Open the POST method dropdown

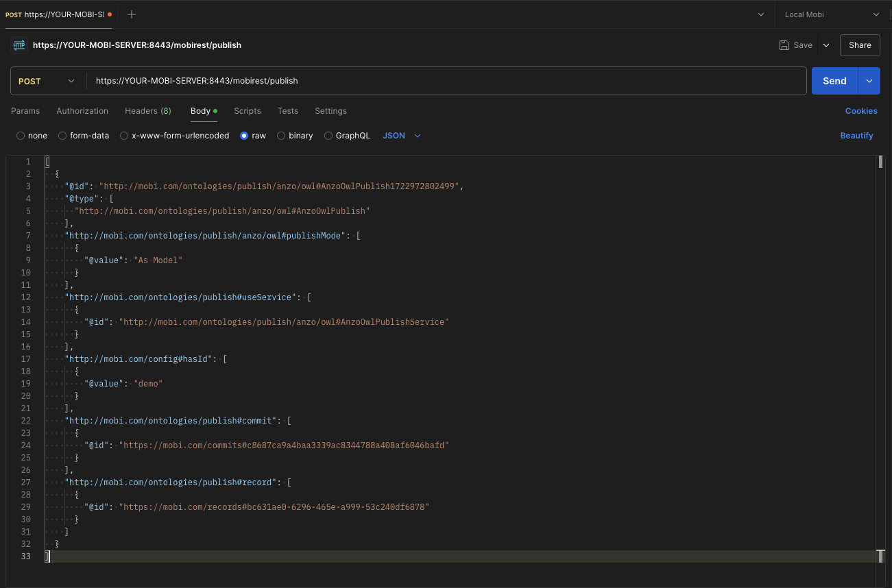tap(48, 81)
